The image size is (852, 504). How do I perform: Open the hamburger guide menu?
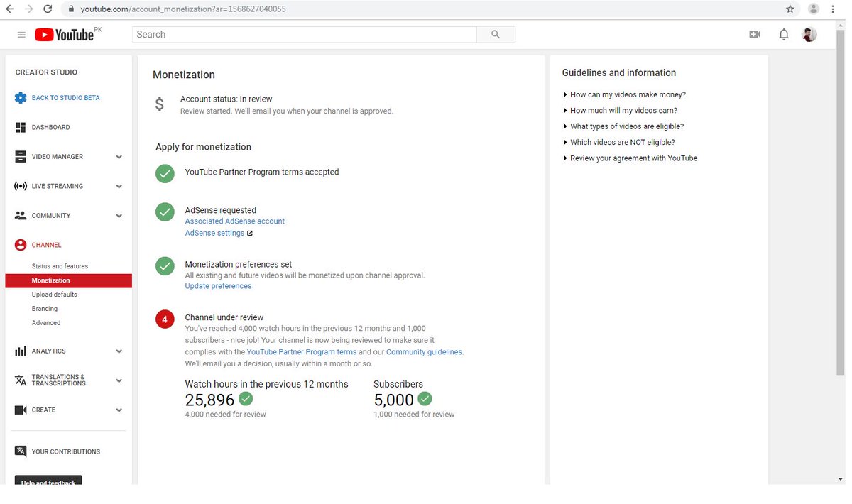coord(21,35)
